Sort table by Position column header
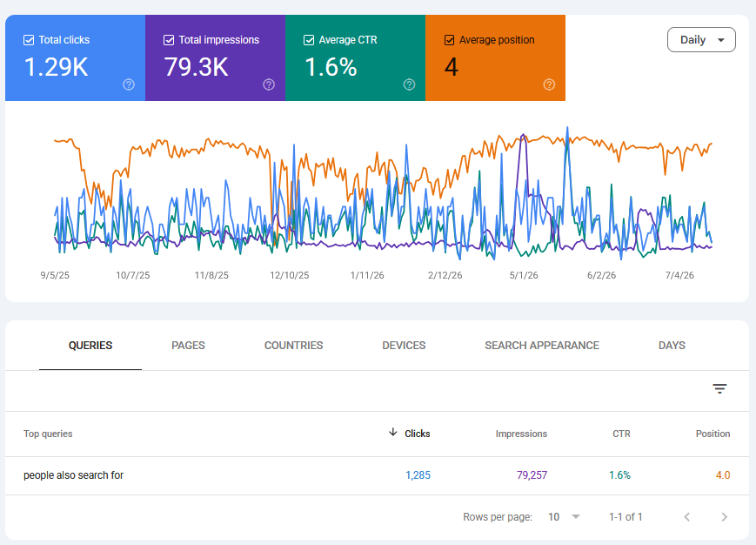 [713, 434]
